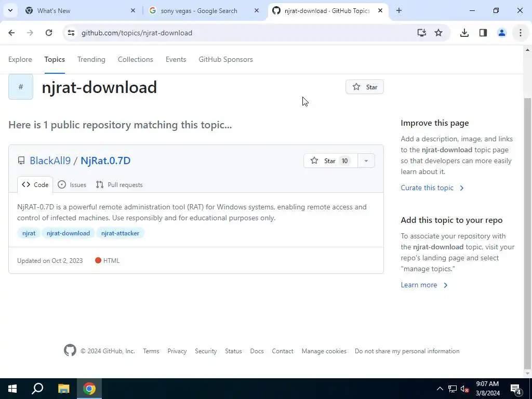The image size is (532, 399).
Task: Open the BlackAll9 user link
Action: 50,161
